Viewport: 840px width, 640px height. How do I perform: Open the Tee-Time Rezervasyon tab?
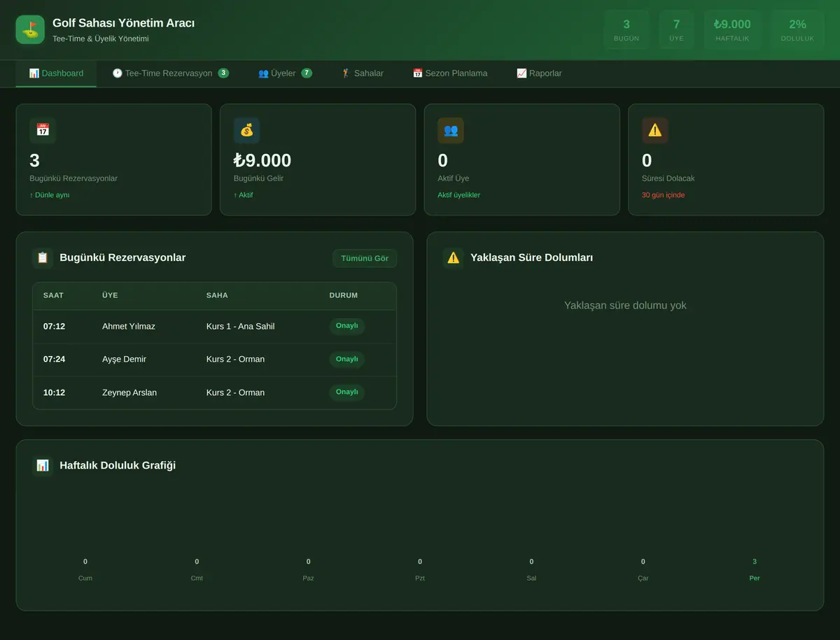point(170,73)
